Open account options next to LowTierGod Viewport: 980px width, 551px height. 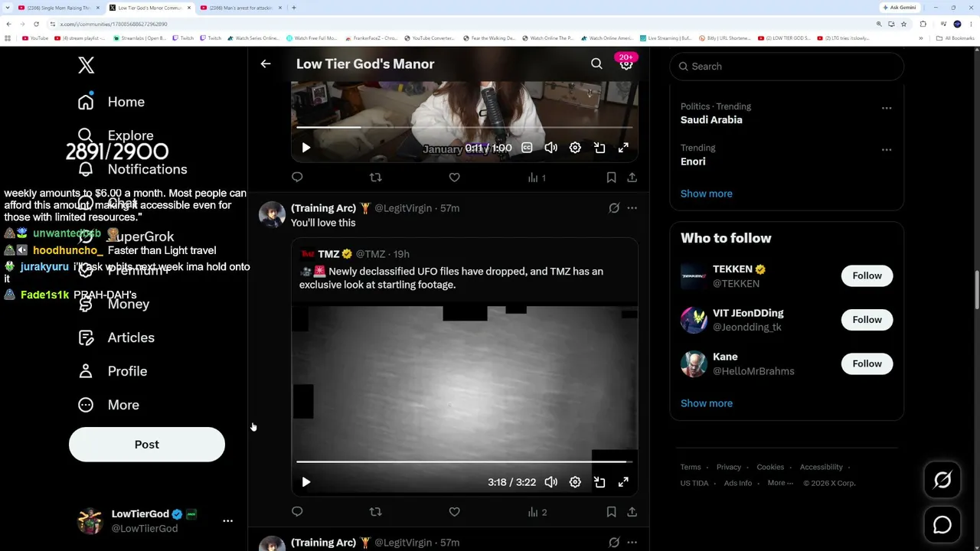[227, 520]
